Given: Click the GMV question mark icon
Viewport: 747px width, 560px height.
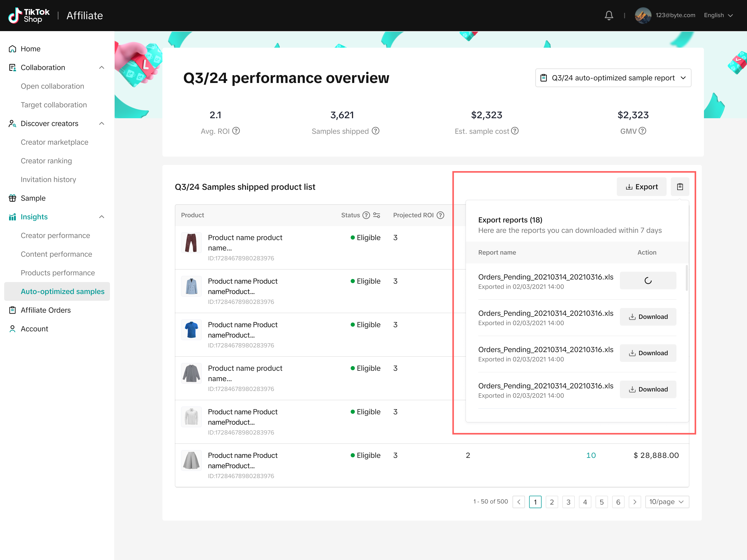Looking at the screenshot, I should (642, 131).
